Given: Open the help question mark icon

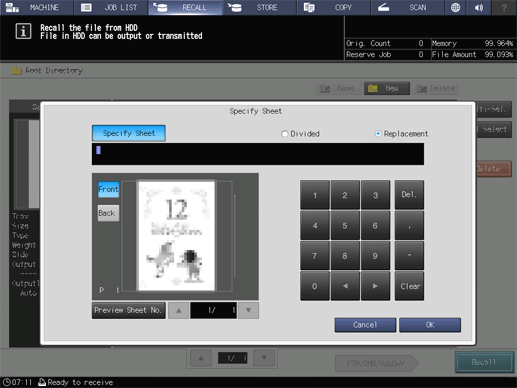Looking at the screenshot, I should tap(504, 7).
